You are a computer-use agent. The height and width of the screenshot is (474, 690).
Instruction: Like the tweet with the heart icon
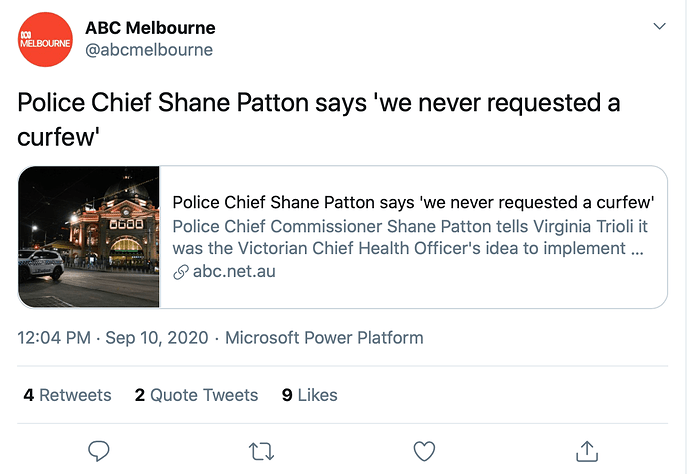tap(424, 451)
